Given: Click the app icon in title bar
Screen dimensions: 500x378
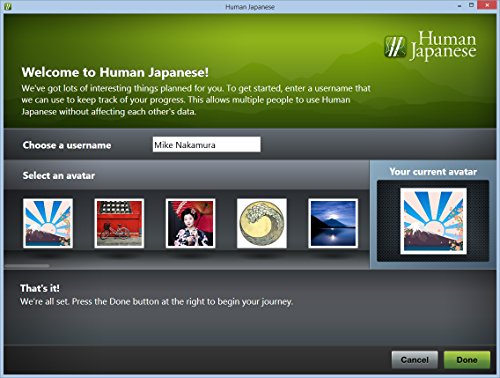Looking at the screenshot, I should [8, 6].
